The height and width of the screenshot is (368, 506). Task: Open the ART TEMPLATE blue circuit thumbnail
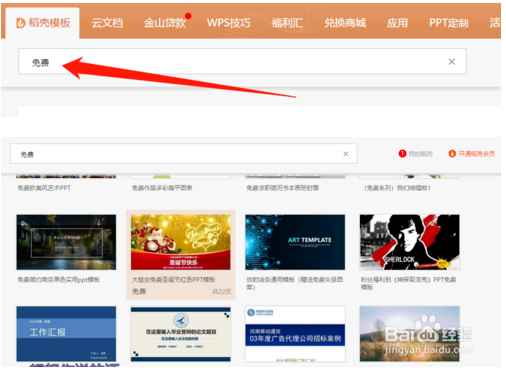(x=295, y=242)
